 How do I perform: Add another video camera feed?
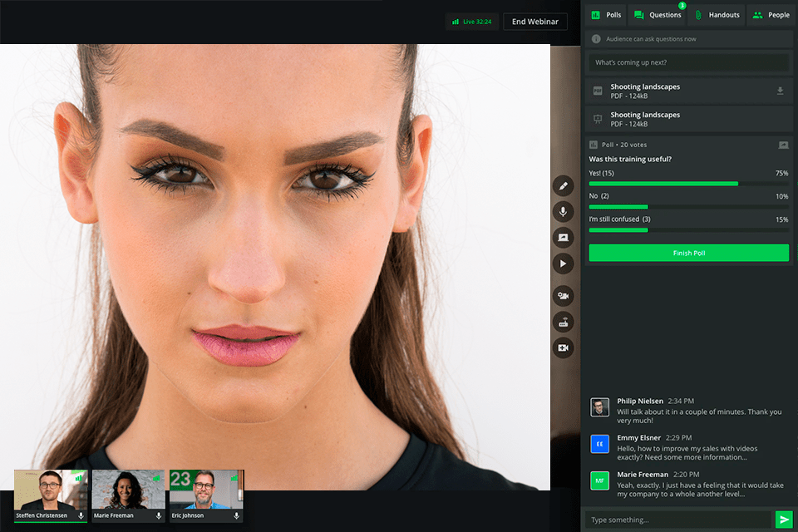pos(564,347)
